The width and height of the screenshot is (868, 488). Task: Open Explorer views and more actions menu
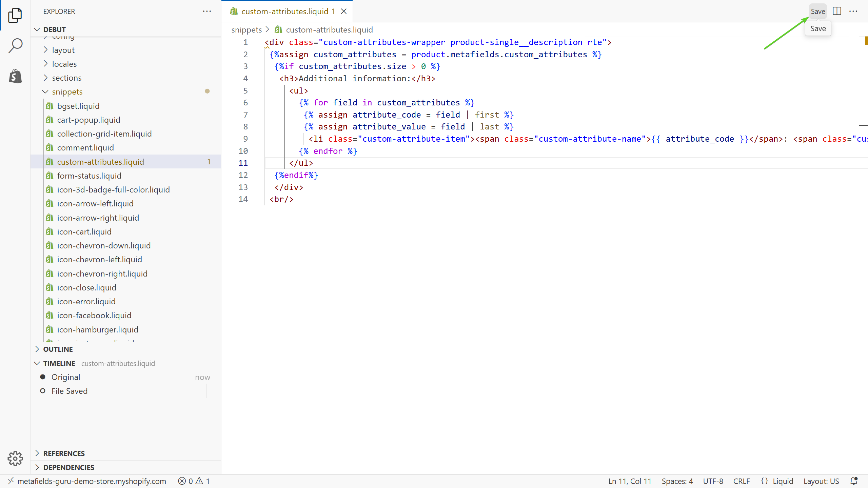pos(207,11)
